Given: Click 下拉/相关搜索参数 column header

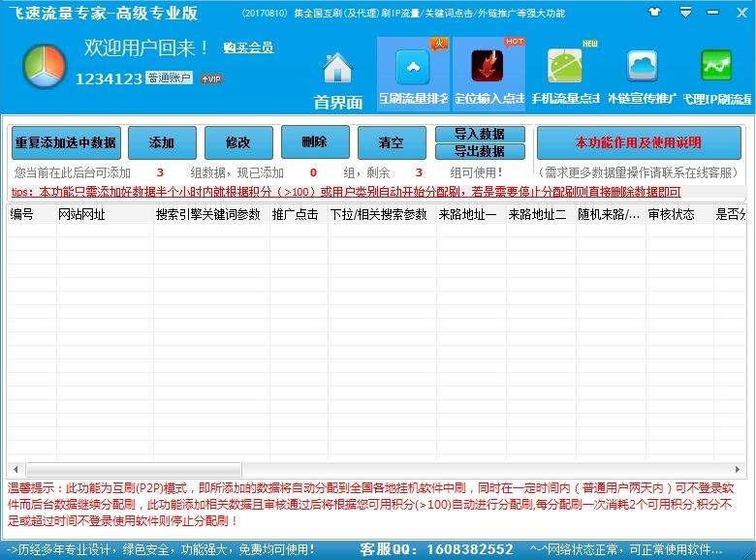Looking at the screenshot, I should pos(382,214).
